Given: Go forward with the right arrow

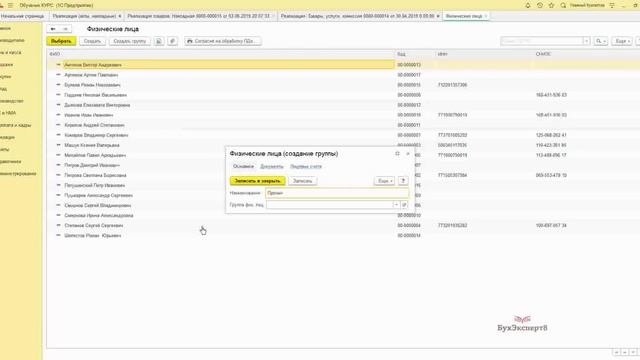Looking at the screenshot, I should pos(65,29).
